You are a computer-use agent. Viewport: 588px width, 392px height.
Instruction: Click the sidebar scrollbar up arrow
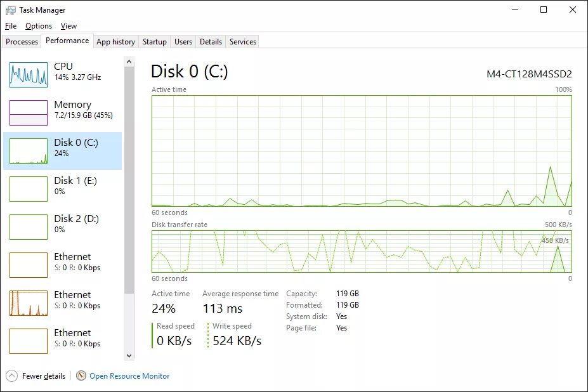129,62
